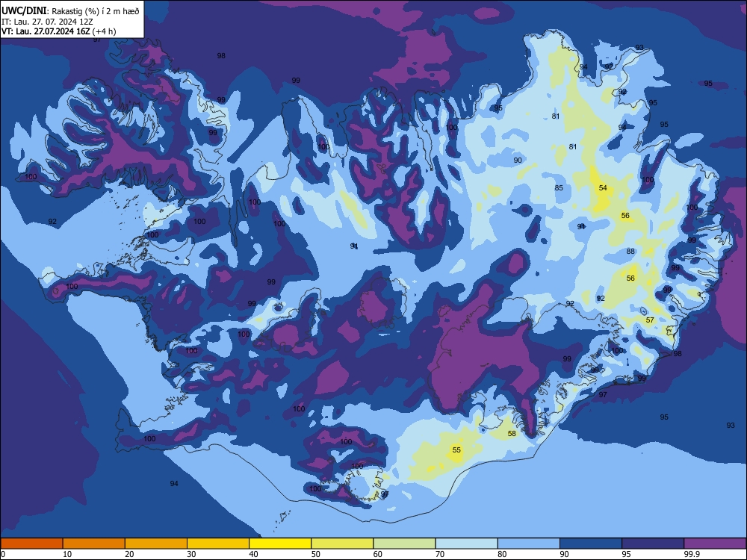
Task: Click the legend scale label "40"
Action: click(253, 554)
